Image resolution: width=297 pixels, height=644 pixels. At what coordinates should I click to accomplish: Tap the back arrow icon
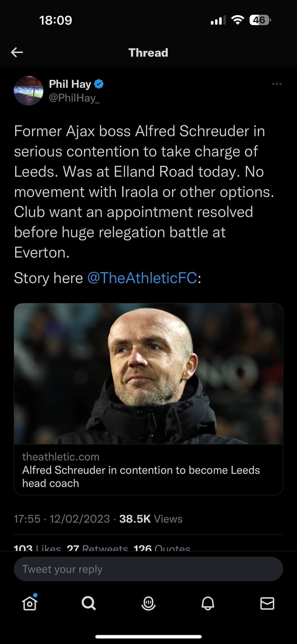[x=17, y=53]
